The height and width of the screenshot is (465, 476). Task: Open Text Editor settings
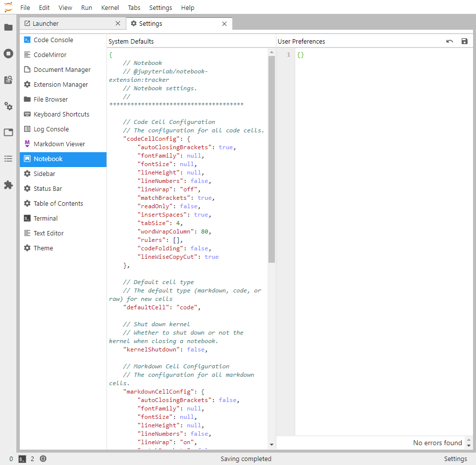(63, 233)
